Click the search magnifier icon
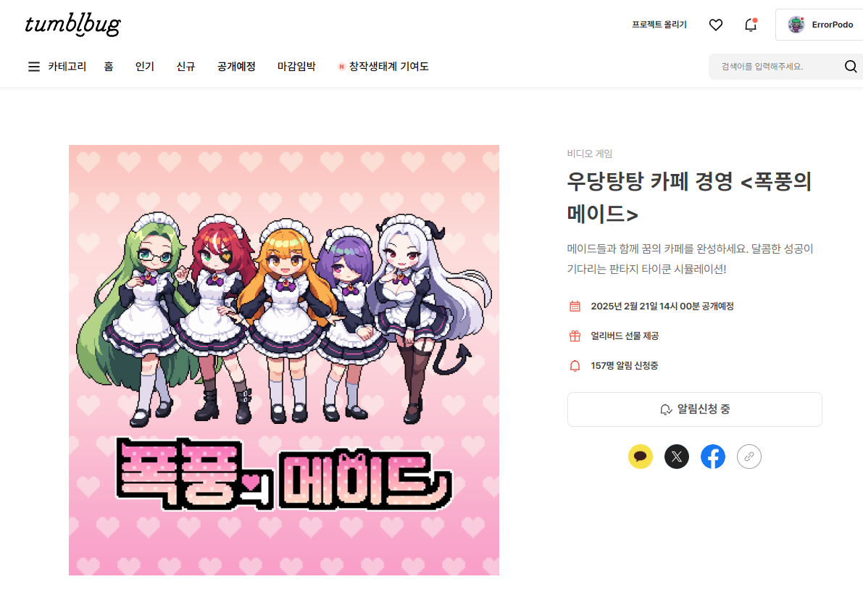Image resolution: width=863 pixels, height=616 pixels. coord(851,67)
